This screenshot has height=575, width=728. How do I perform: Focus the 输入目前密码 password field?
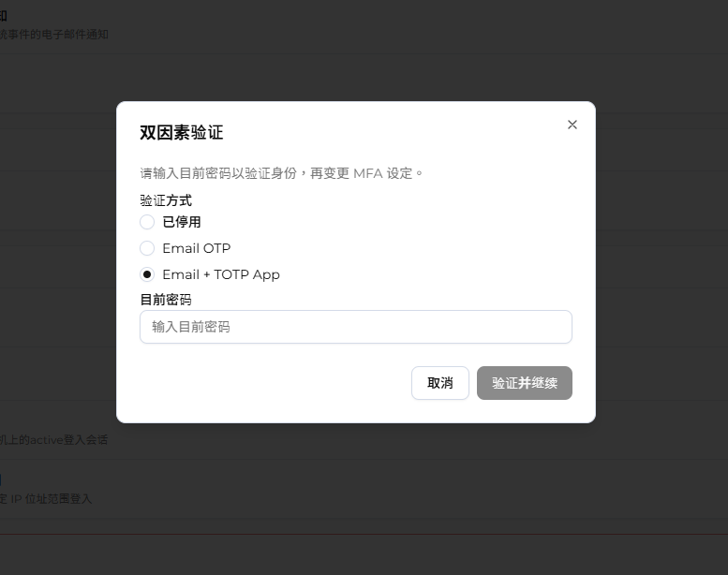pyautogui.click(x=356, y=327)
